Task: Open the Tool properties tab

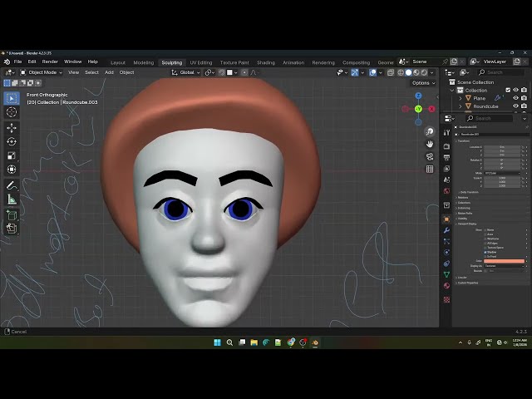Action: point(446,133)
